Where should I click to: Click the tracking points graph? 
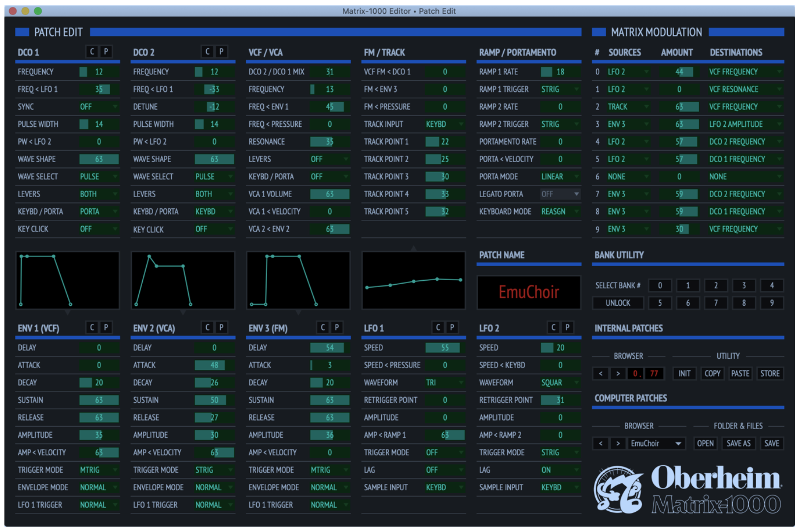point(413,280)
